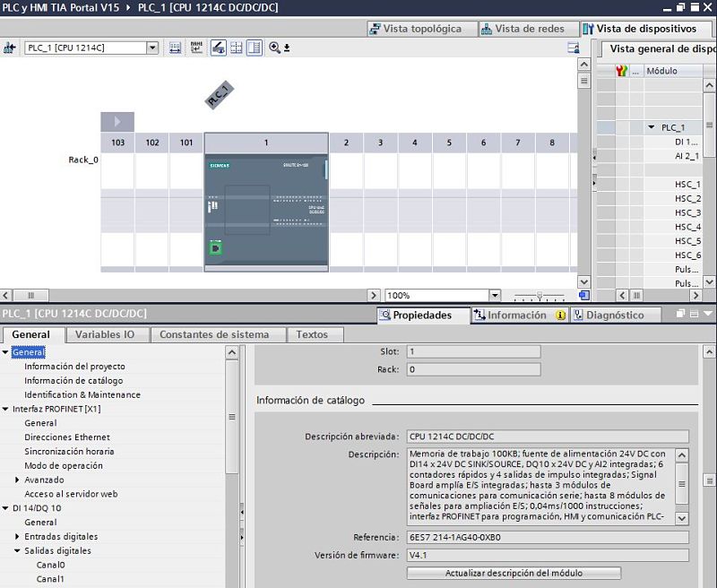717x588 pixels.
Task: Expand the Avanzado tree node
Action: 17,480
